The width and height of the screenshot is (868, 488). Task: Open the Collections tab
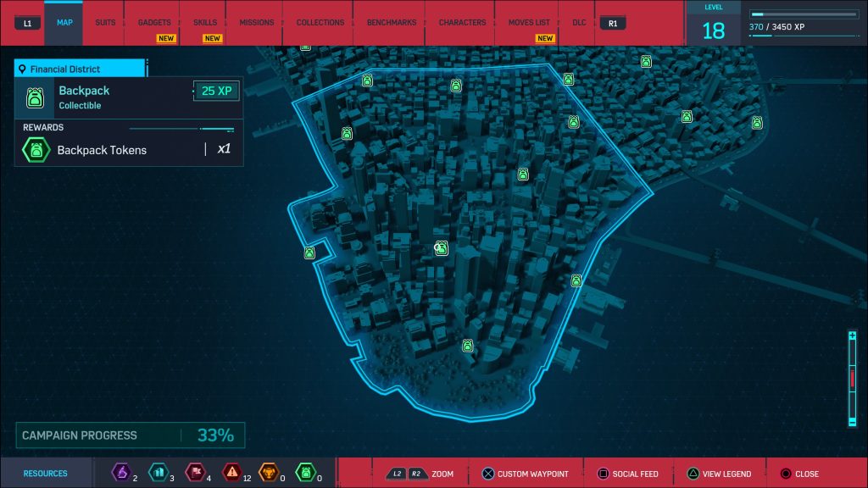pos(320,23)
